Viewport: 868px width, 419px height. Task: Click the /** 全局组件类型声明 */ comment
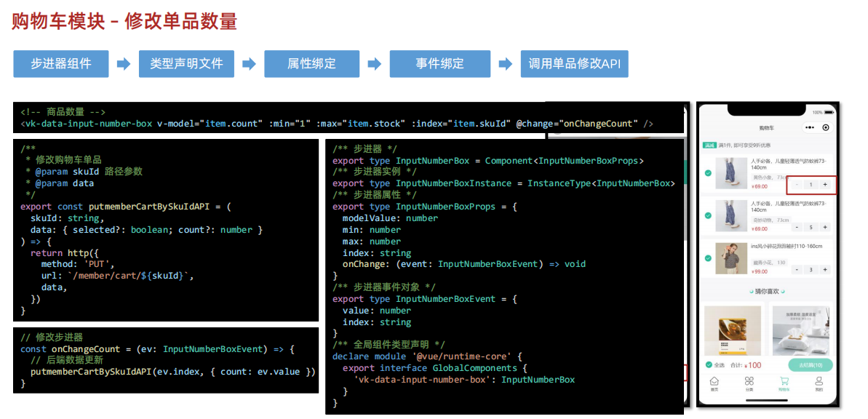tap(389, 345)
